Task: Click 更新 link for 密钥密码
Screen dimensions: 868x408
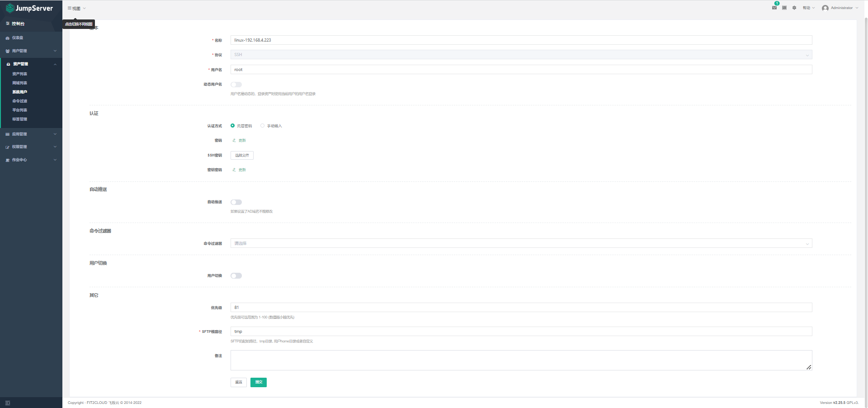Action: click(x=242, y=170)
